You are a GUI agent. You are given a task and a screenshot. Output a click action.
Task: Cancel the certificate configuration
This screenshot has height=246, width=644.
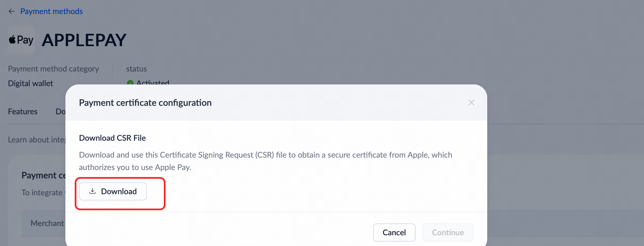click(x=394, y=232)
